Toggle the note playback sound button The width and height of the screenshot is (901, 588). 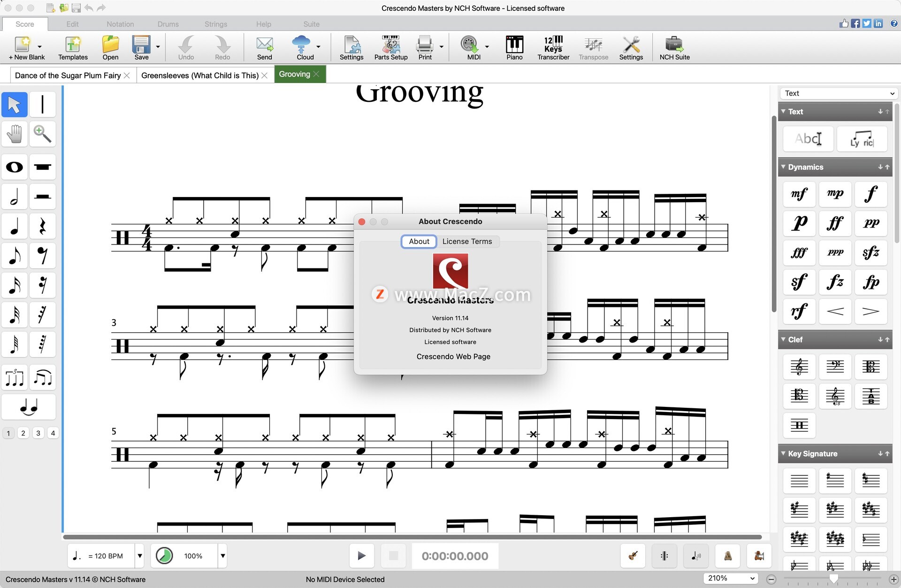pyautogui.click(x=696, y=556)
